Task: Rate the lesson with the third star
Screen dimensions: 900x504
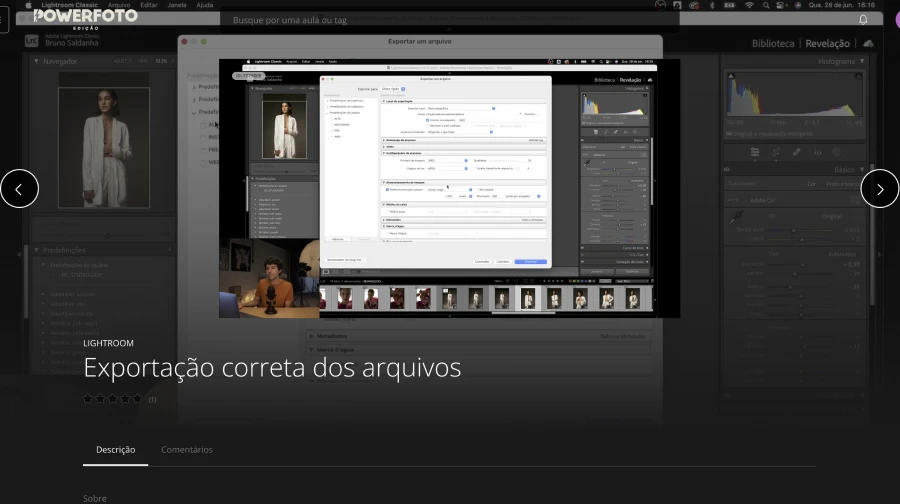Action: coord(112,399)
